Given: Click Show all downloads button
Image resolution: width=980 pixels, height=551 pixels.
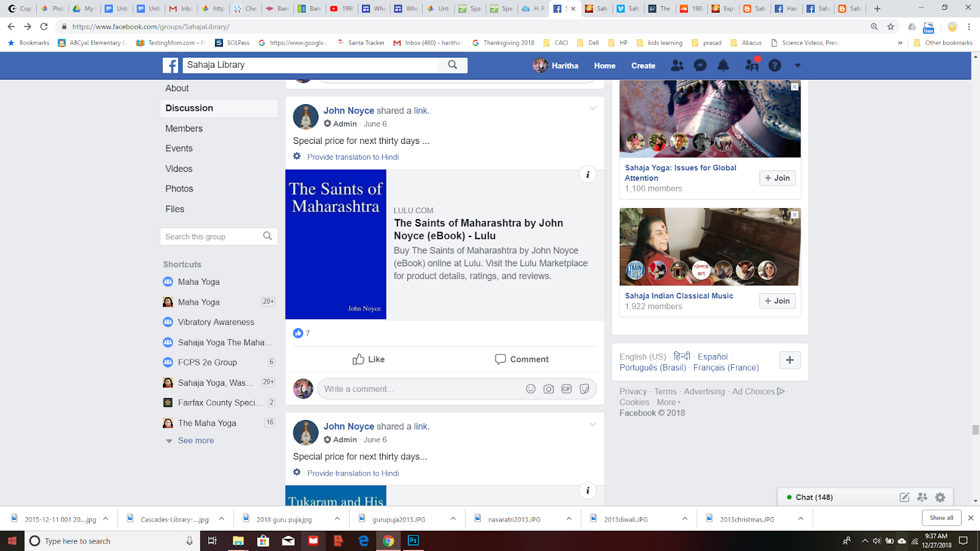Looking at the screenshot, I should 941,518.
